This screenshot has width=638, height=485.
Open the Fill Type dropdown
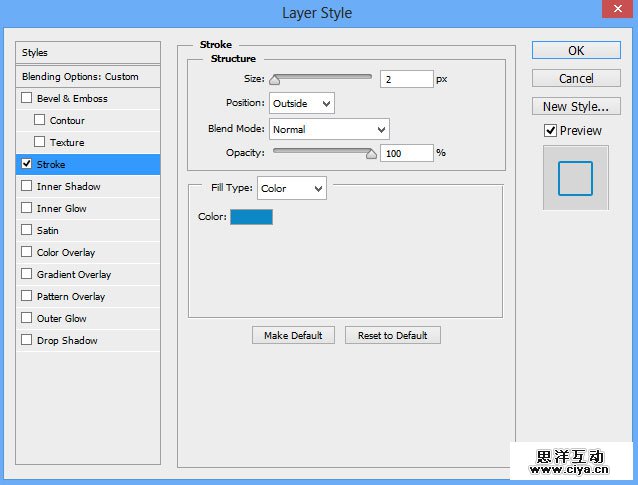[291, 188]
